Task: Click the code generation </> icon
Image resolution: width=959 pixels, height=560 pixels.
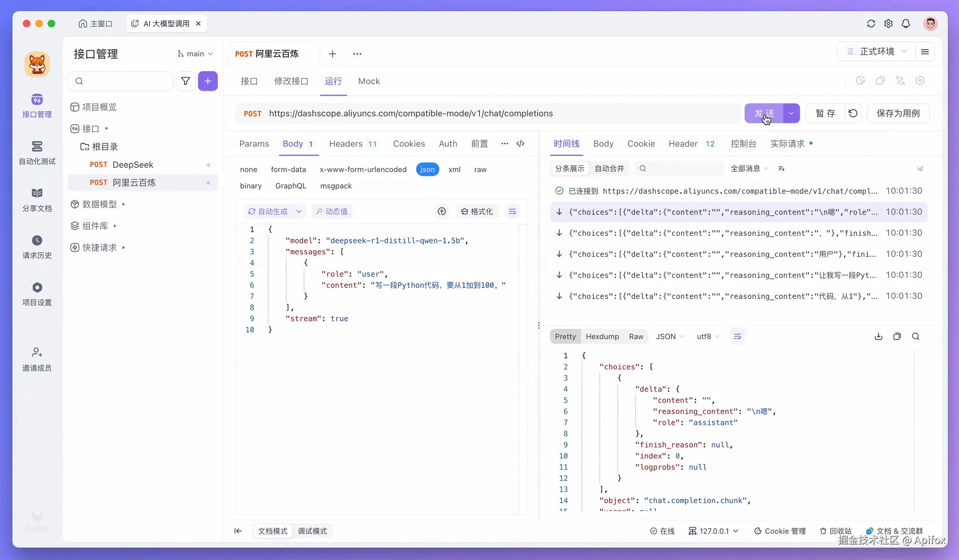Action: pyautogui.click(x=521, y=144)
